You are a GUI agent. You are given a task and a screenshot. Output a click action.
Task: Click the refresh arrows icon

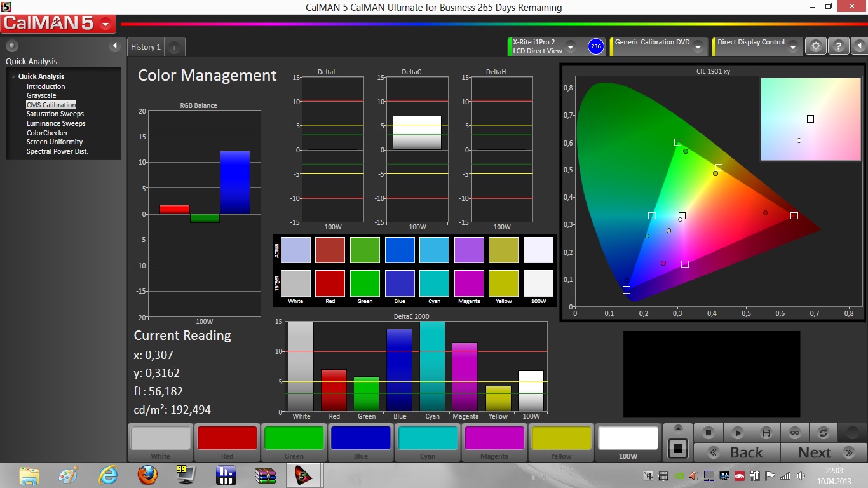coord(824,433)
